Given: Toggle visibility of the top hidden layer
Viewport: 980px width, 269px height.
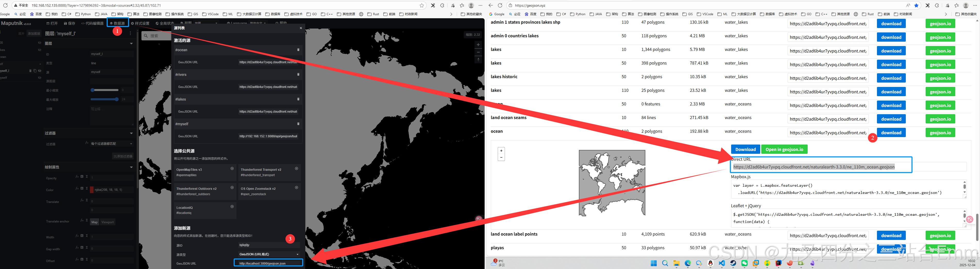Looking at the screenshot, I should click(40, 42).
